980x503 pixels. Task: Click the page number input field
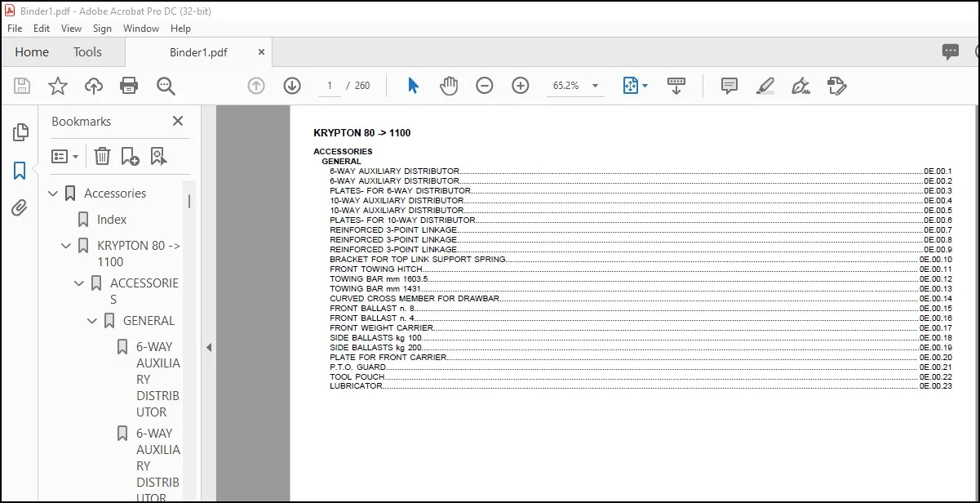click(330, 86)
